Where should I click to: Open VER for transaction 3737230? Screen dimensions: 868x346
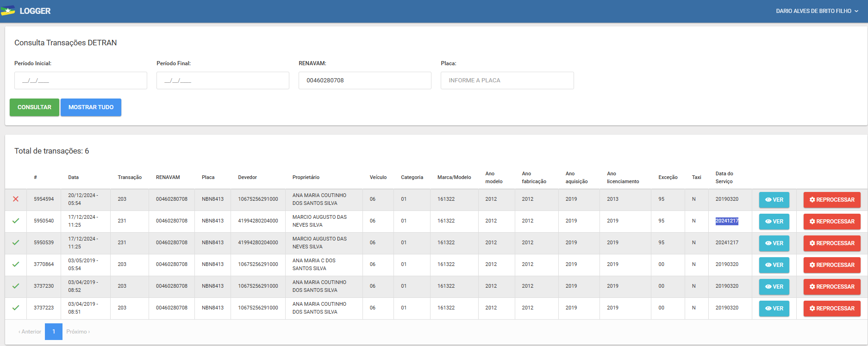click(774, 287)
